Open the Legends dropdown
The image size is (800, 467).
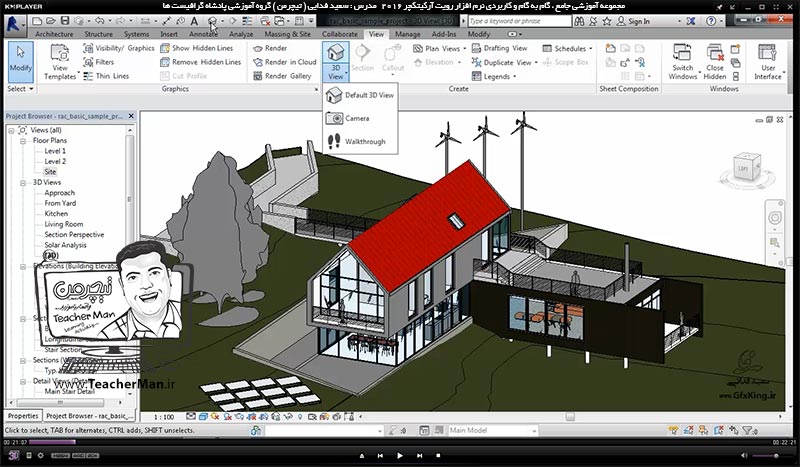(493, 77)
